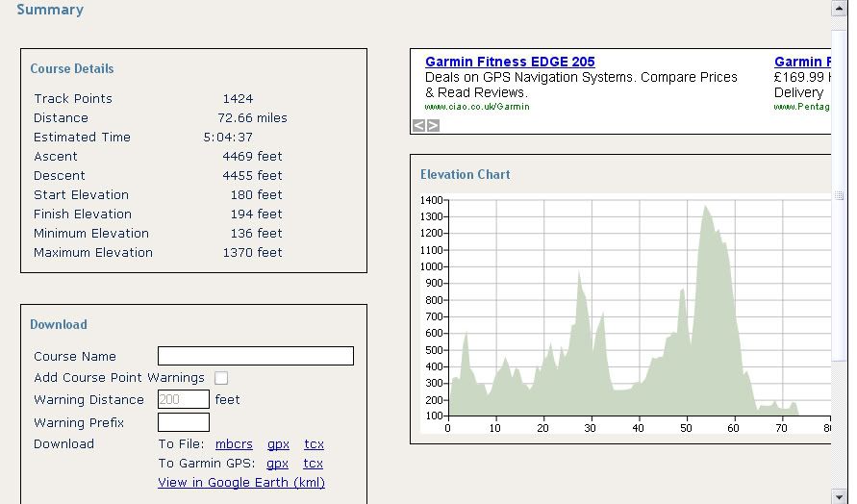Download To File as tcx
857x504 pixels.
coord(314,443)
